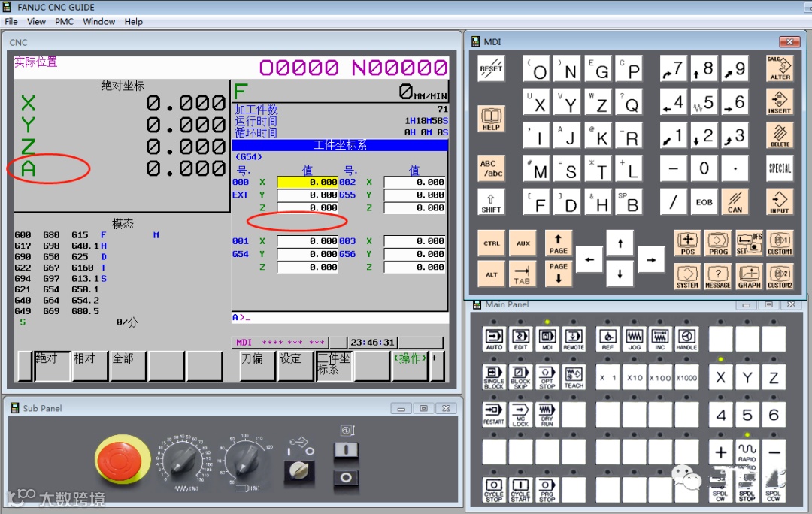Image resolution: width=812 pixels, height=514 pixels.
Task: Select JOG mode on Main Panel
Action: [x=634, y=339]
